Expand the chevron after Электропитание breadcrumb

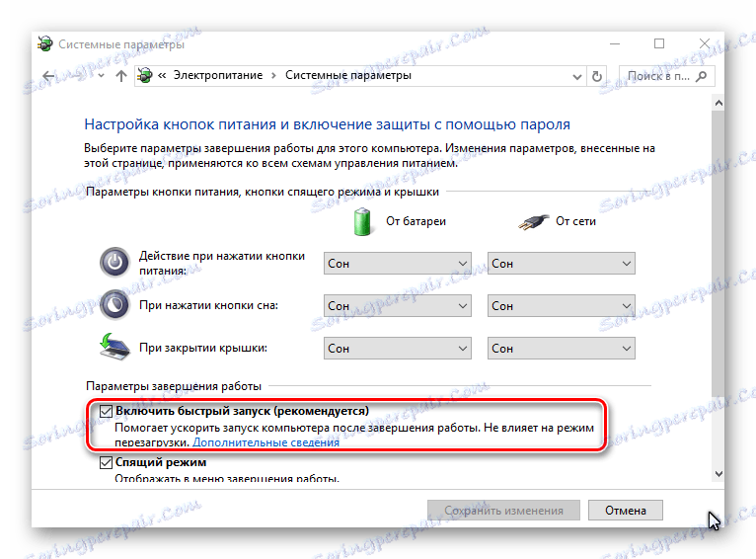tap(273, 76)
